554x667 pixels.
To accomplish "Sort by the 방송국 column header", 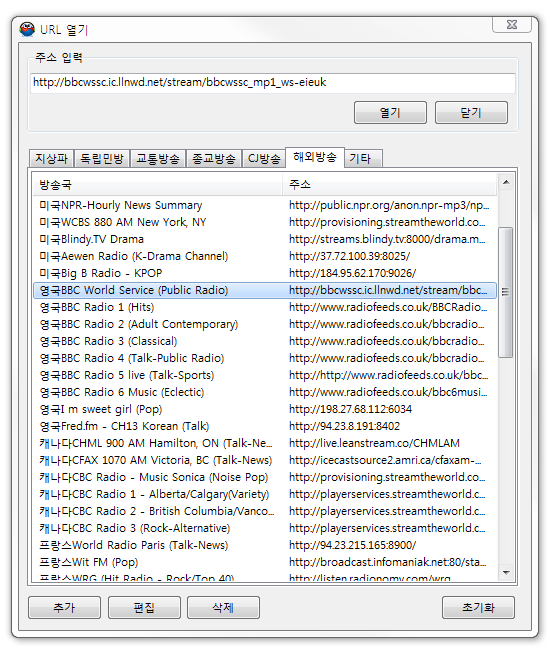I will coord(157,185).
